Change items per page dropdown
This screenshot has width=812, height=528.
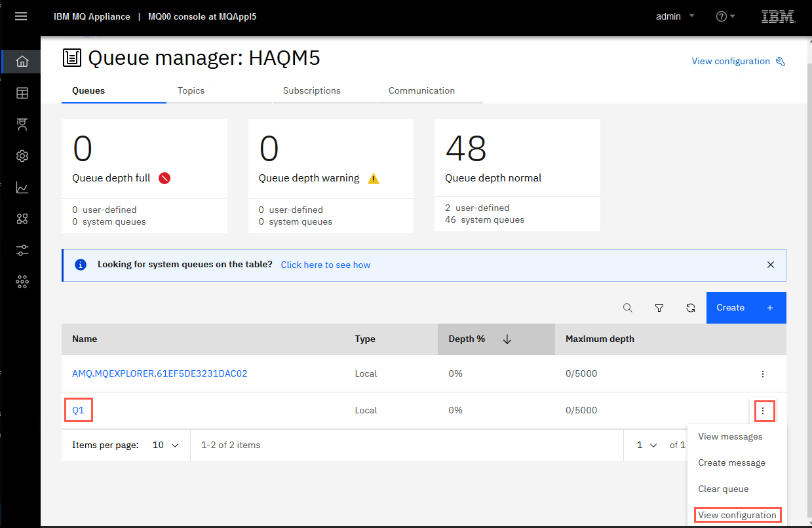(165, 445)
